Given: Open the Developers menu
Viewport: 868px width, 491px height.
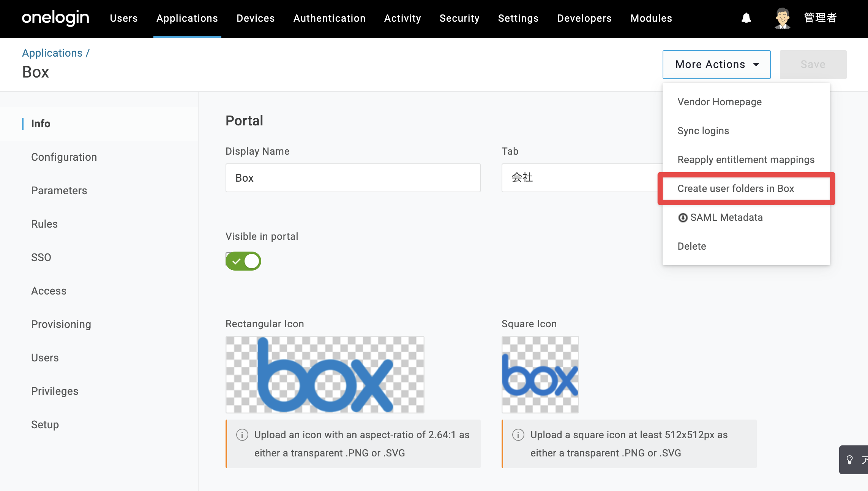Looking at the screenshot, I should coord(584,18).
